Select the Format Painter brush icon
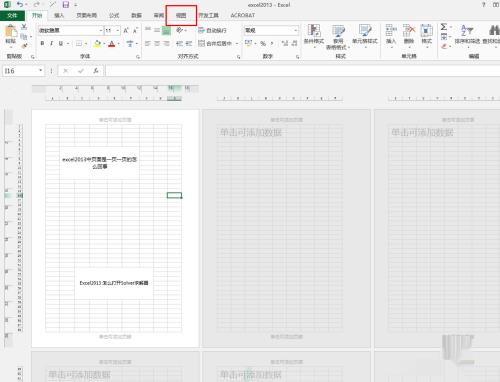 click(24, 46)
